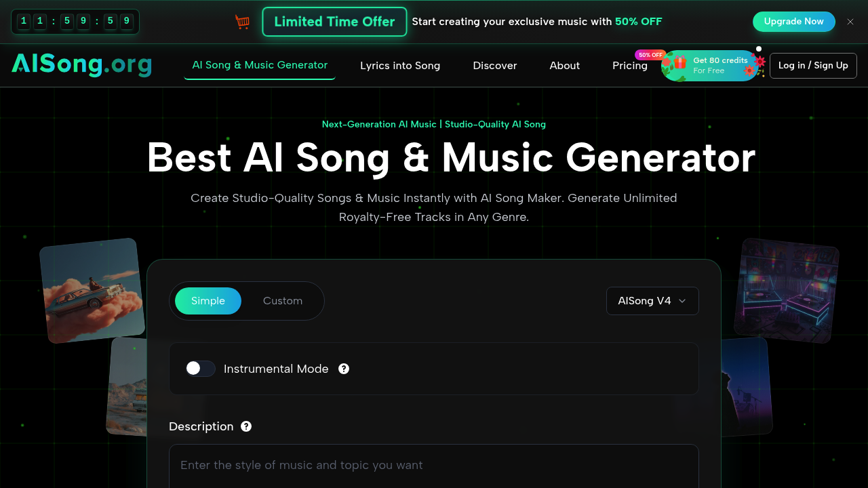
Task: Click the pink 50% OFF badge
Action: coord(650,54)
